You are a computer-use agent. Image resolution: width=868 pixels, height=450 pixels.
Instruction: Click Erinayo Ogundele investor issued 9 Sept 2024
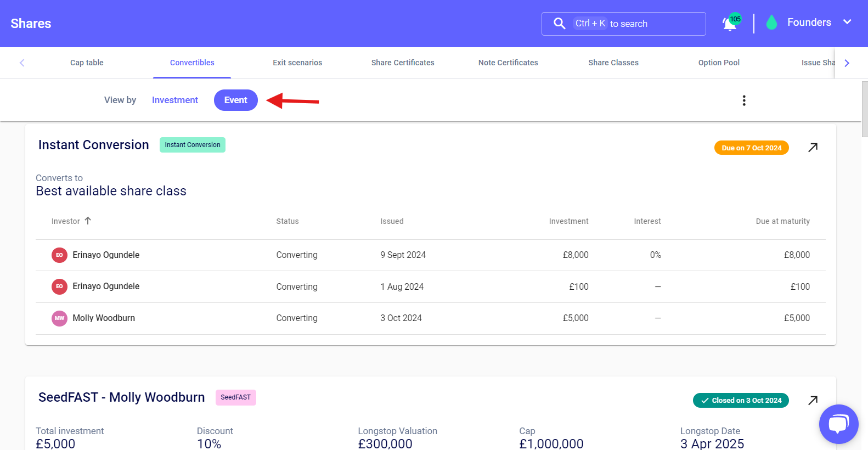coord(106,255)
